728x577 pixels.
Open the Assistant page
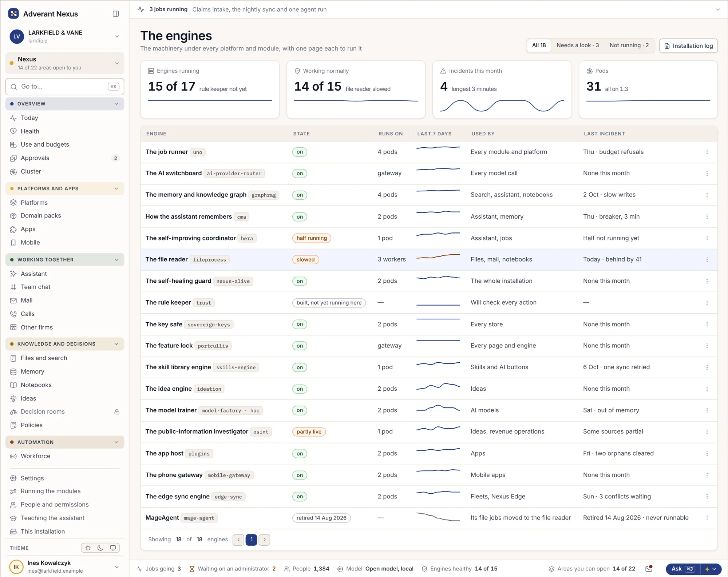pyautogui.click(x=65, y=274)
